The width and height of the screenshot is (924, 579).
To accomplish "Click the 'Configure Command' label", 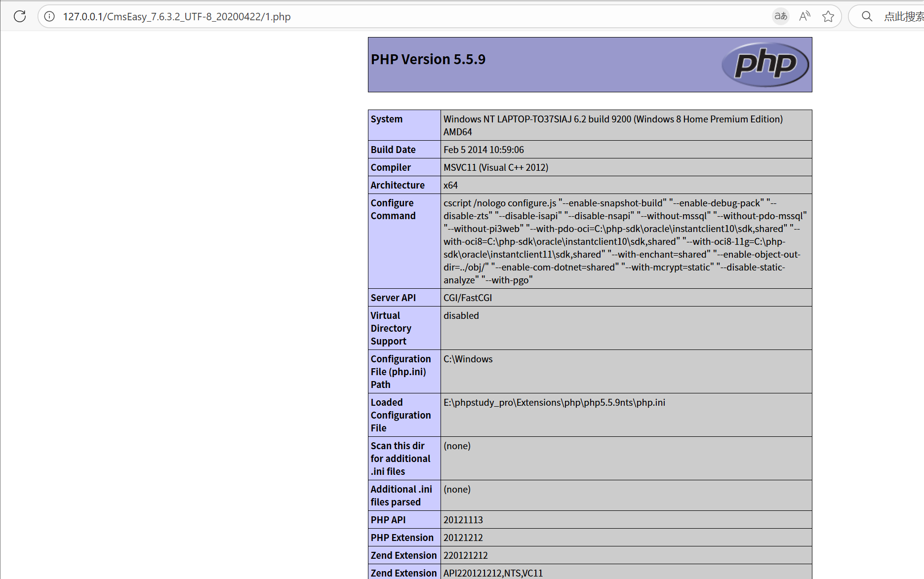I will point(393,209).
